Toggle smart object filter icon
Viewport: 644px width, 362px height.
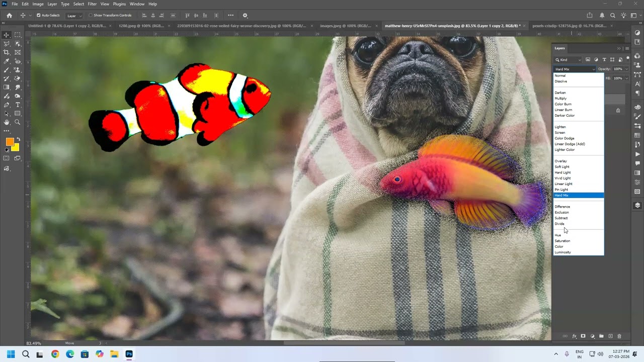point(620,60)
